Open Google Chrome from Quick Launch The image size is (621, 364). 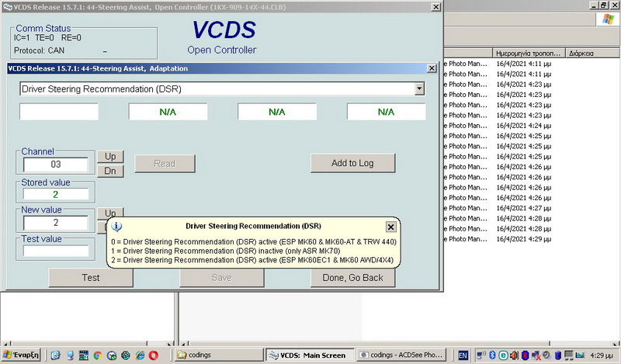(x=98, y=355)
